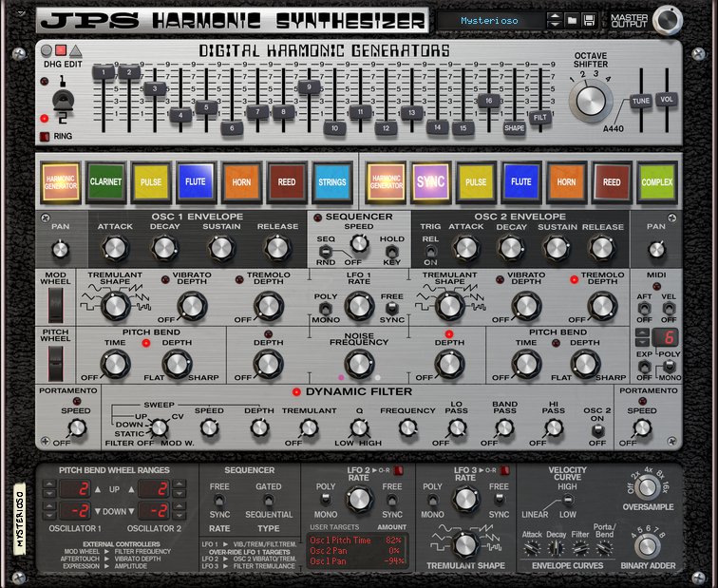The image size is (718, 588).
Task: Flip the DHG 1/2 selector switch
Action: tap(64, 101)
